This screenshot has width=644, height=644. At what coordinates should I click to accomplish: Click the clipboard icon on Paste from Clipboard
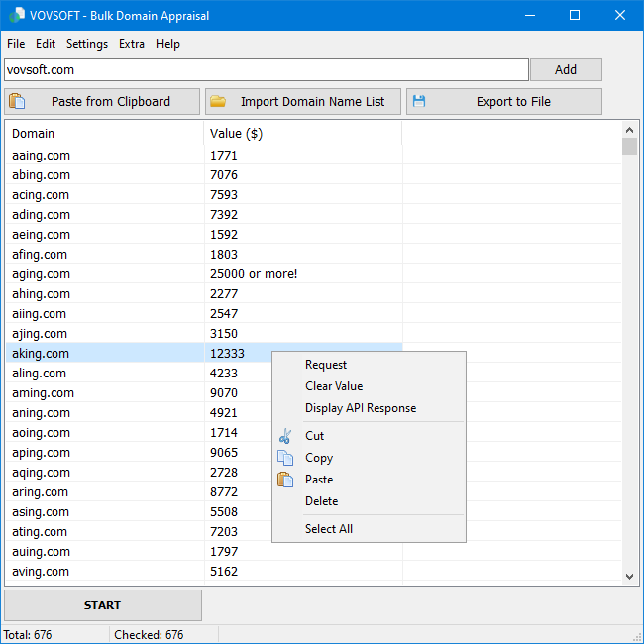[17, 101]
